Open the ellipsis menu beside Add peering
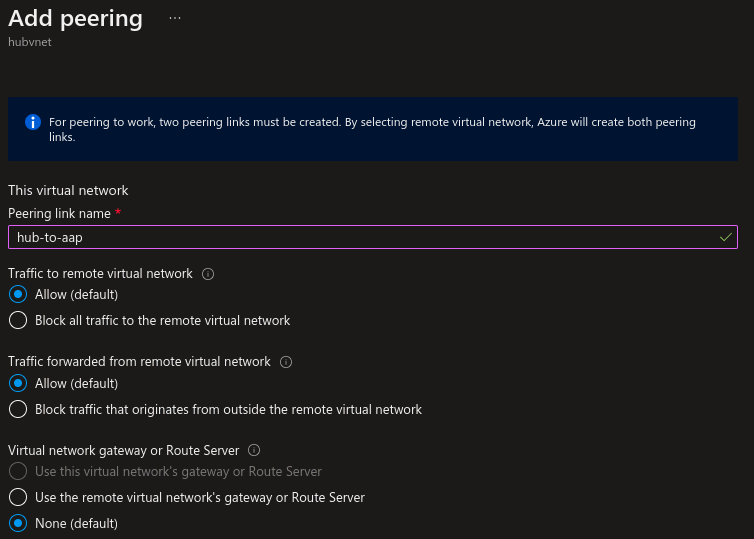The height and width of the screenshot is (539, 754). (175, 19)
